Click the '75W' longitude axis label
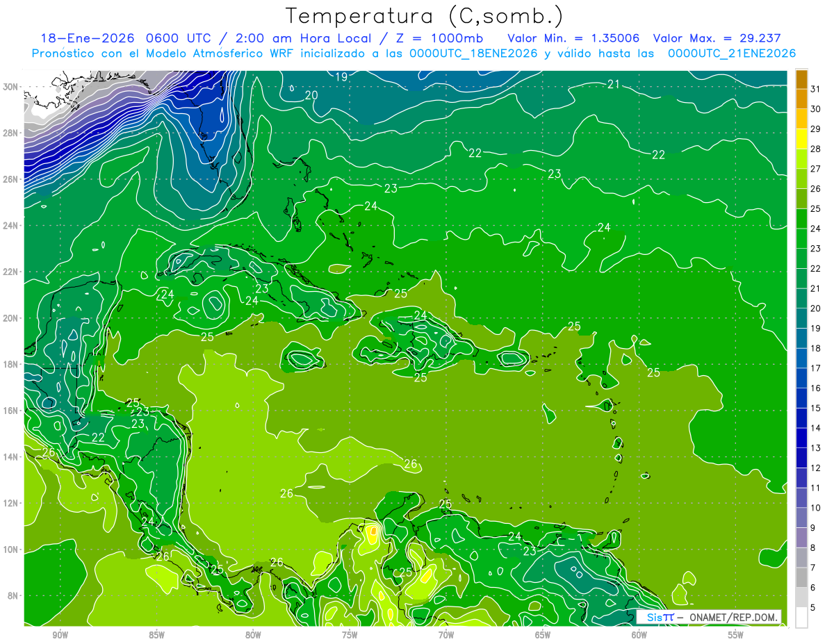Viewport: 834px width, 644px height. pos(350,635)
